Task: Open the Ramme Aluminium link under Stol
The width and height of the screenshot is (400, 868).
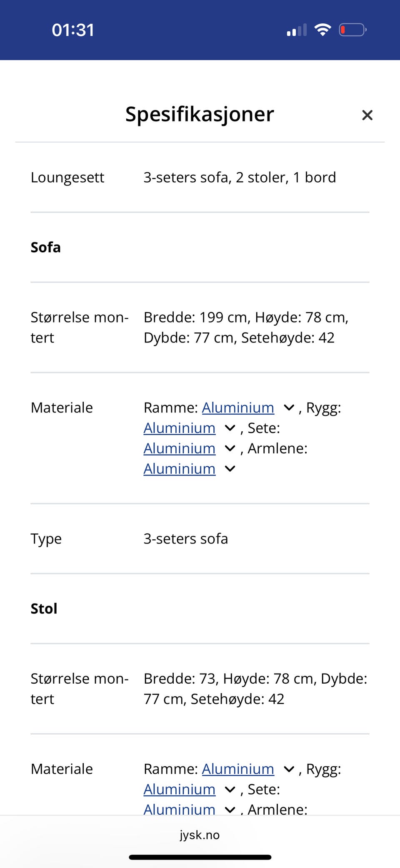Action: pyautogui.click(x=238, y=769)
